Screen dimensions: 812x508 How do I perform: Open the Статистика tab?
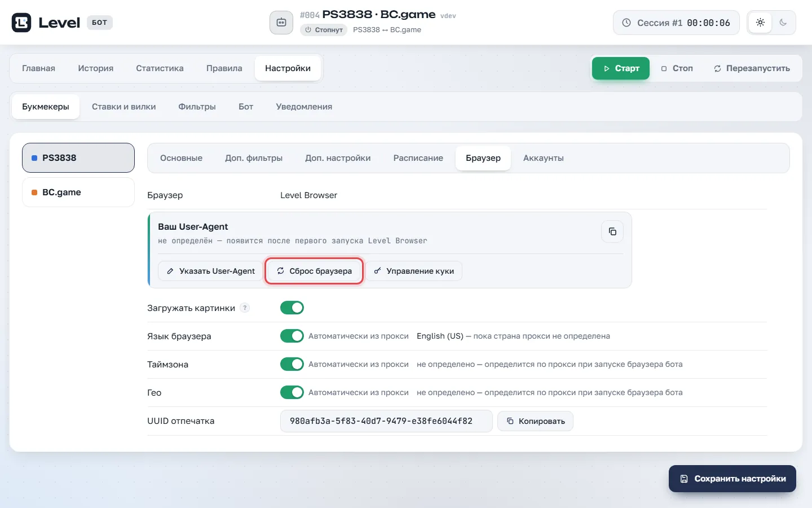[x=160, y=68]
